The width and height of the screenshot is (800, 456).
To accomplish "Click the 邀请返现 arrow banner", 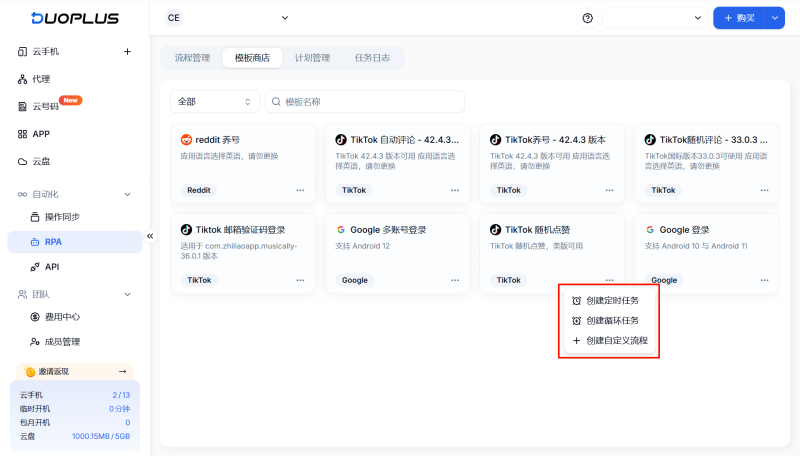I will [x=75, y=371].
